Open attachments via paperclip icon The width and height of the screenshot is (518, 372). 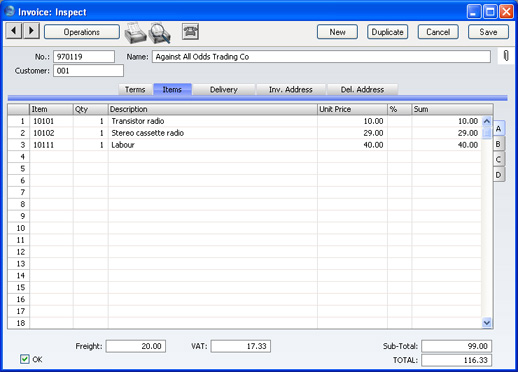[506, 56]
